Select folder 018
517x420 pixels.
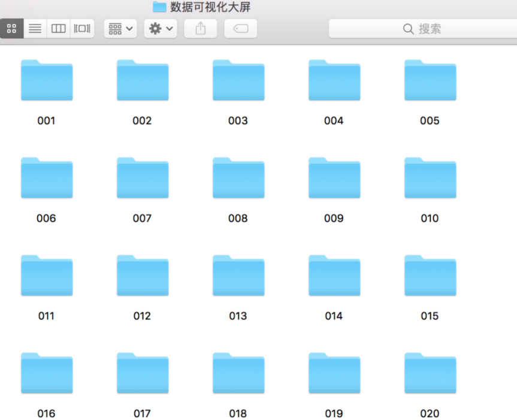pyautogui.click(x=238, y=373)
